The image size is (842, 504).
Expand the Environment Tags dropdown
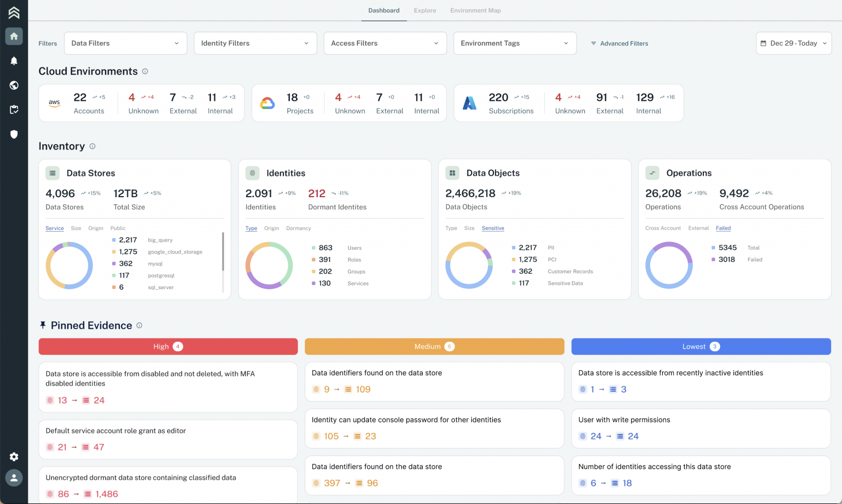click(x=514, y=43)
